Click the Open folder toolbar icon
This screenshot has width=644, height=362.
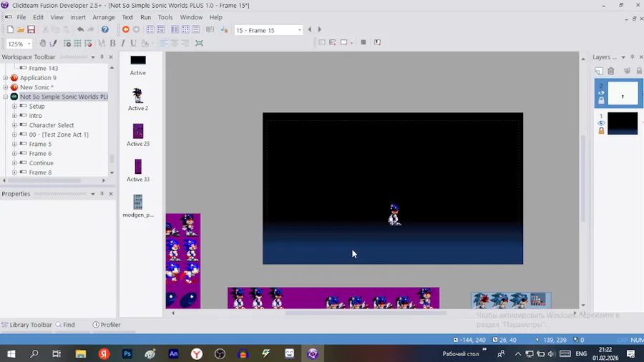(x=21, y=29)
